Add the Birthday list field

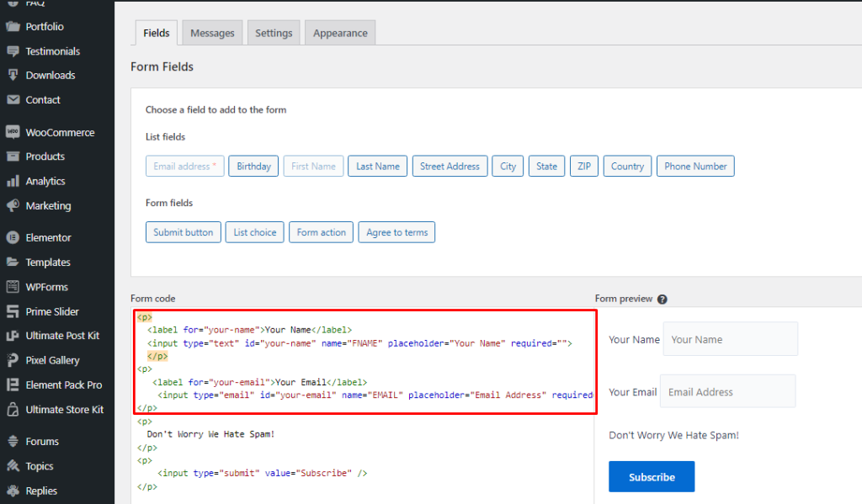click(253, 166)
